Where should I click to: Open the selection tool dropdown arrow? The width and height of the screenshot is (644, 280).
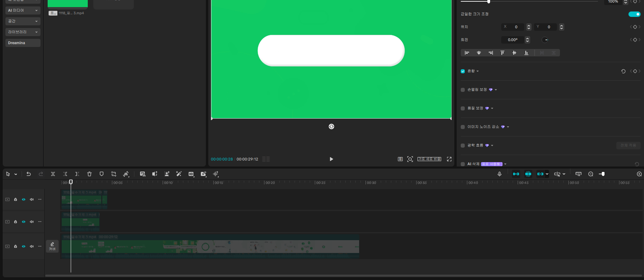coord(16,174)
